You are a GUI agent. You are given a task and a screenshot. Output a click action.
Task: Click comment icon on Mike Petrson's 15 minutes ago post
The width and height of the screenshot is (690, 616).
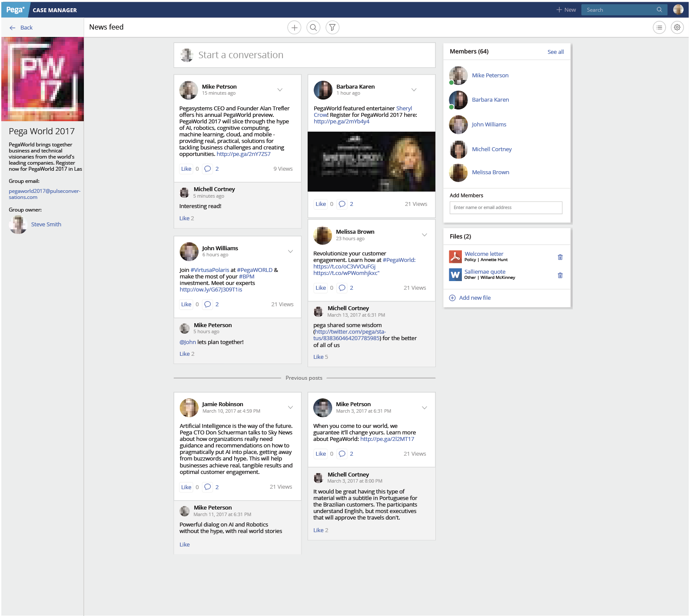tap(208, 169)
